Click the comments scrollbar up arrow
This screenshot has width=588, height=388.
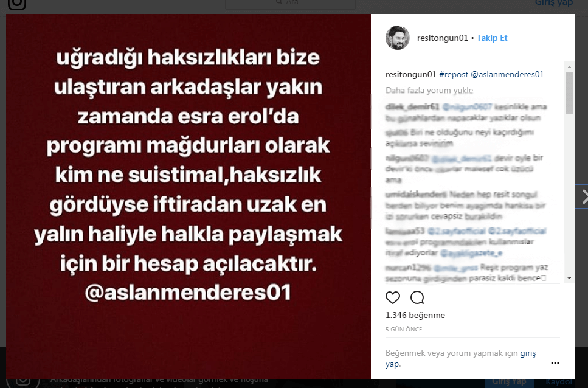[569, 67]
